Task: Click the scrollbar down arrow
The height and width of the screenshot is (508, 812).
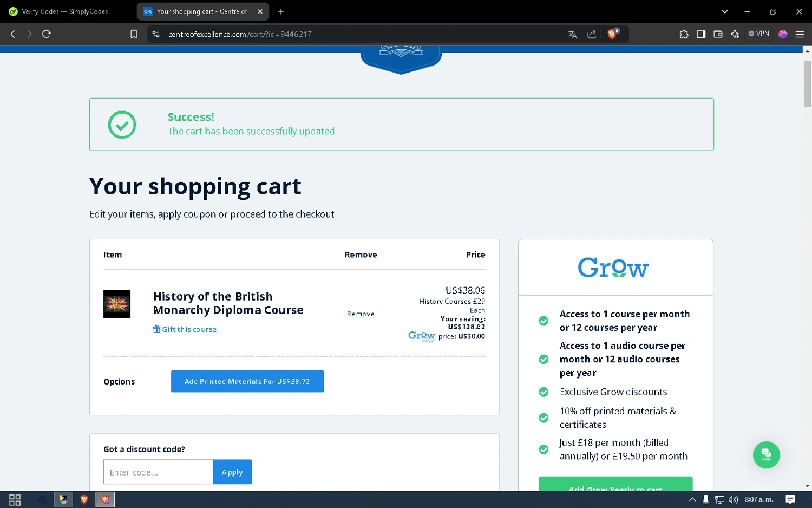Action: pos(807,486)
